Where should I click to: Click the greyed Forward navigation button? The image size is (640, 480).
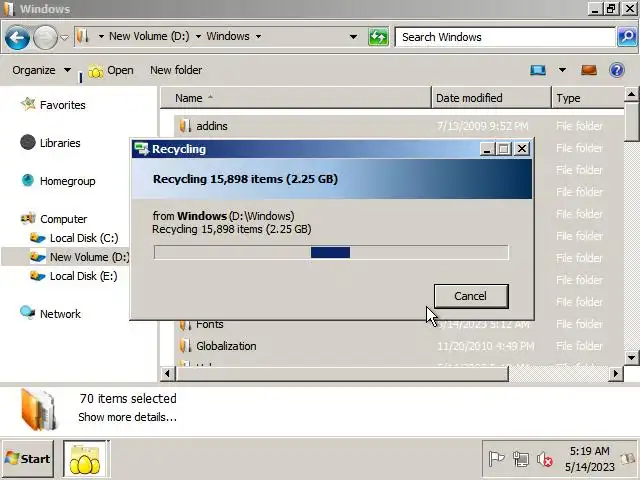pos(45,38)
